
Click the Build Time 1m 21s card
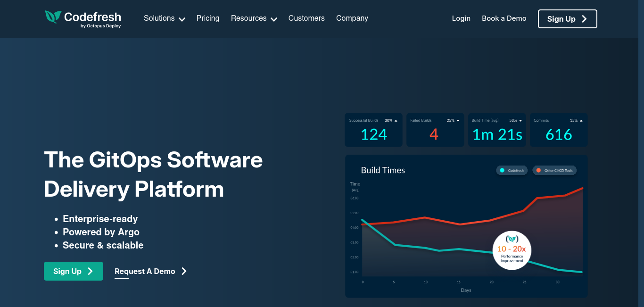(497, 130)
